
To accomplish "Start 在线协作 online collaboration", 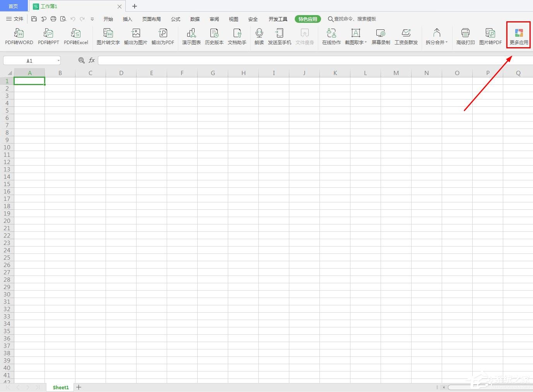I will 331,37.
